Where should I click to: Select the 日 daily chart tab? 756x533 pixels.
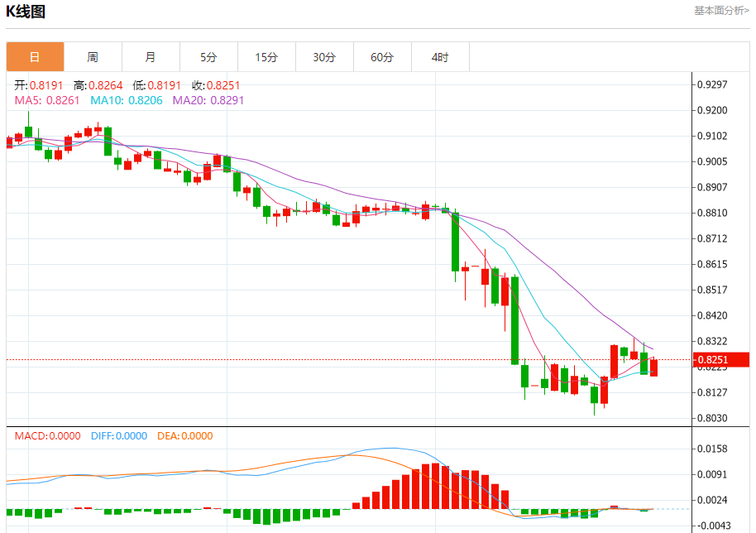click(36, 57)
